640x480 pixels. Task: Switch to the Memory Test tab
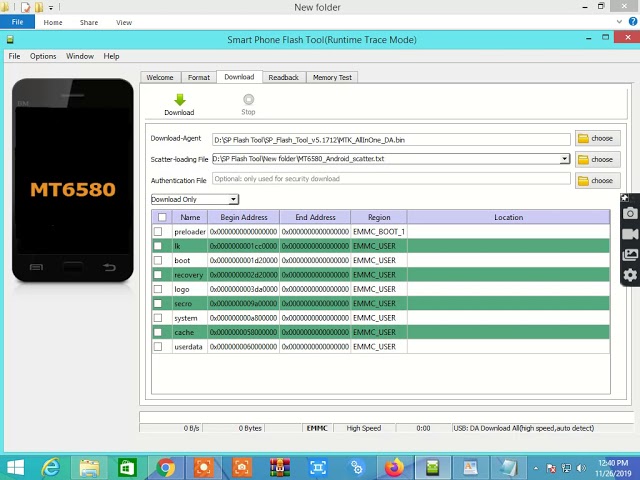332,77
